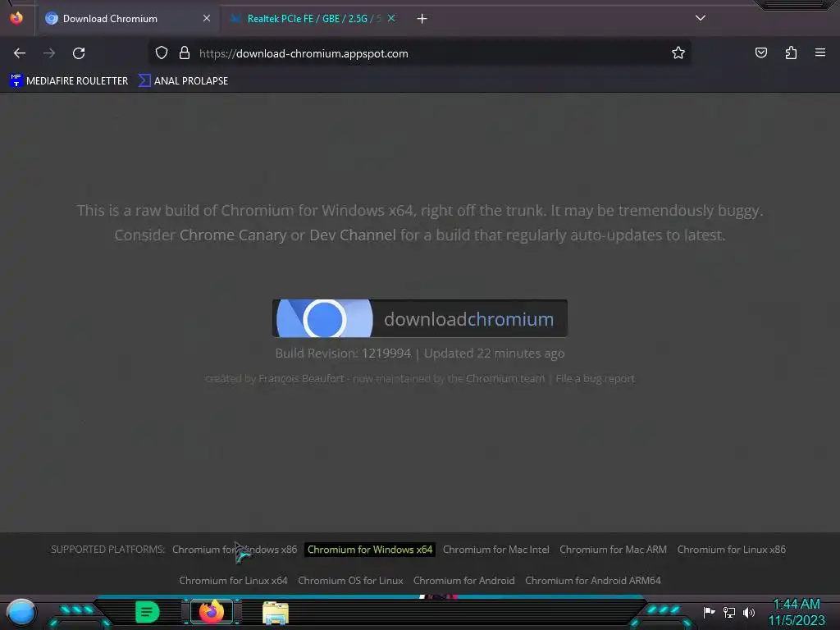The width and height of the screenshot is (840, 630).
Task: Open the Start orb button
Action: [21, 612]
